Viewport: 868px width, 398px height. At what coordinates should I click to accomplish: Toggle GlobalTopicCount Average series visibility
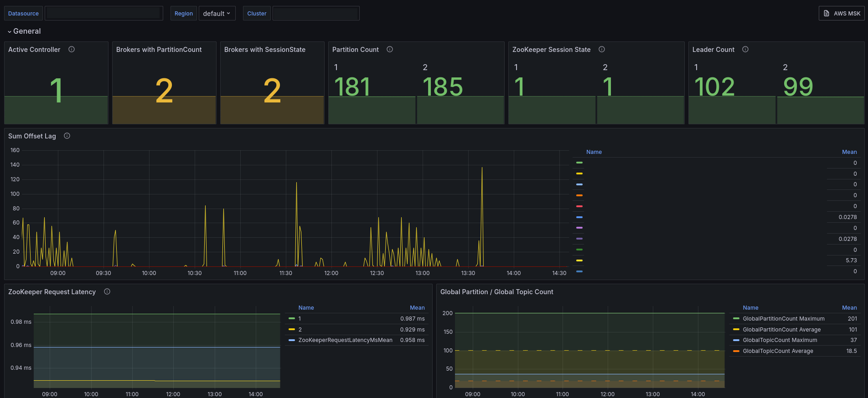pyautogui.click(x=778, y=351)
